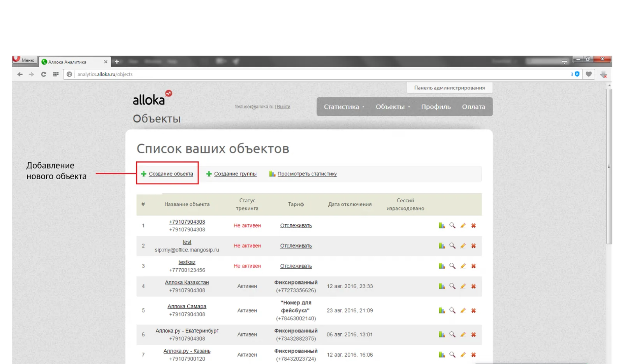The height and width of the screenshot is (364, 623).
Task: Click Отслеживать link in test row
Action: click(296, 246)
